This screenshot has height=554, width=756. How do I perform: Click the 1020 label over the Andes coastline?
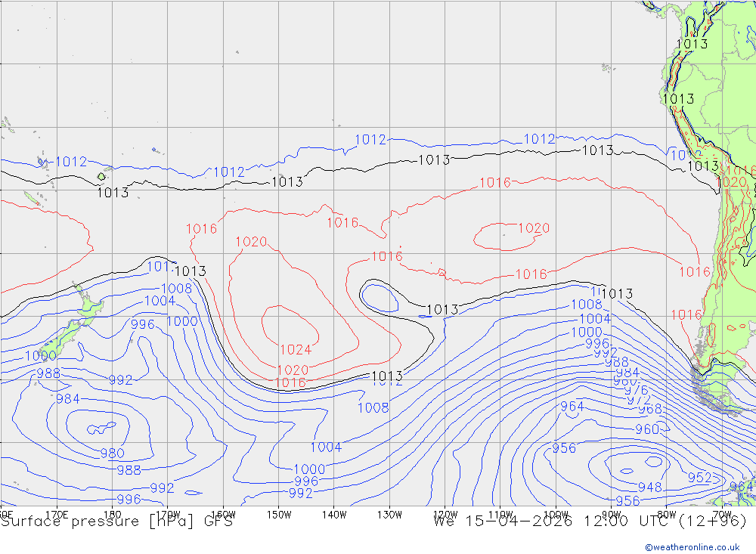731,182
